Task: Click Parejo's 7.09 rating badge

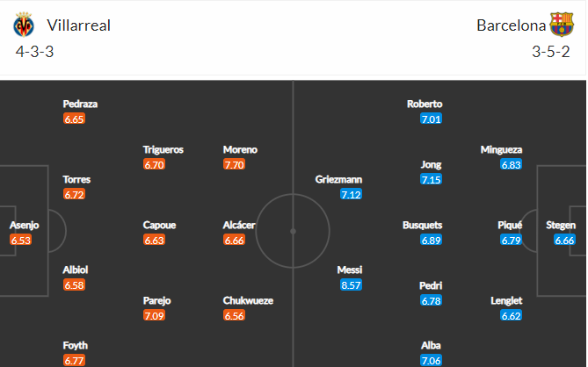Action: [x=154, y=315]
